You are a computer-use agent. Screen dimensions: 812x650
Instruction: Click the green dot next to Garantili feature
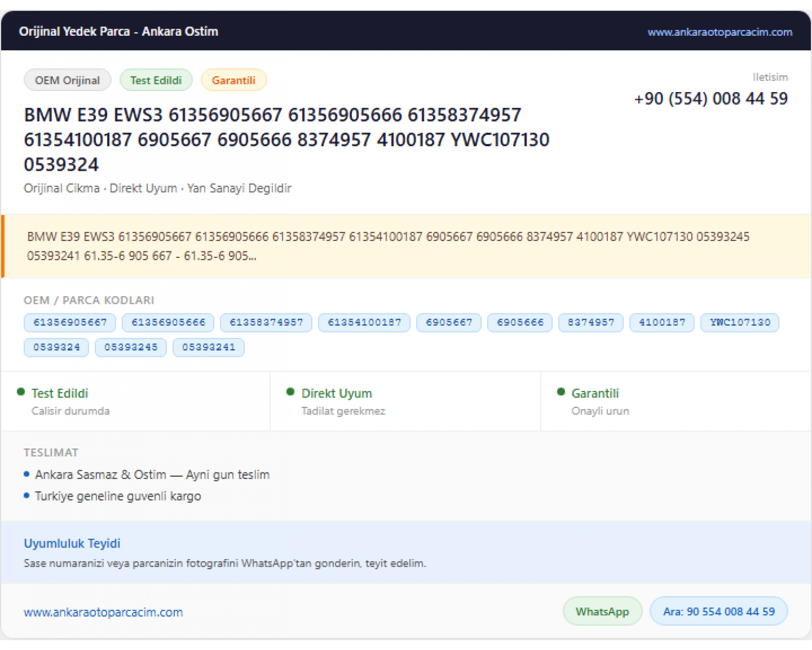(561, 392)
